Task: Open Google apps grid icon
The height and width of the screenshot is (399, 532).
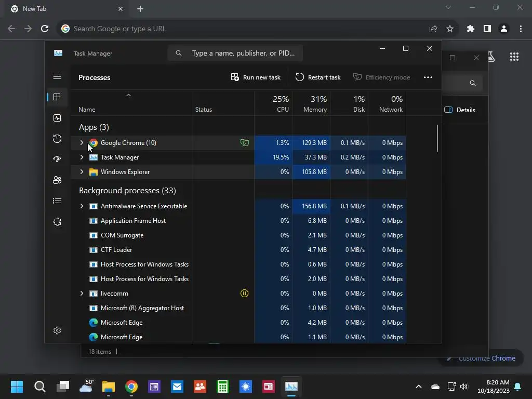Action: click(x=514, y=57)
